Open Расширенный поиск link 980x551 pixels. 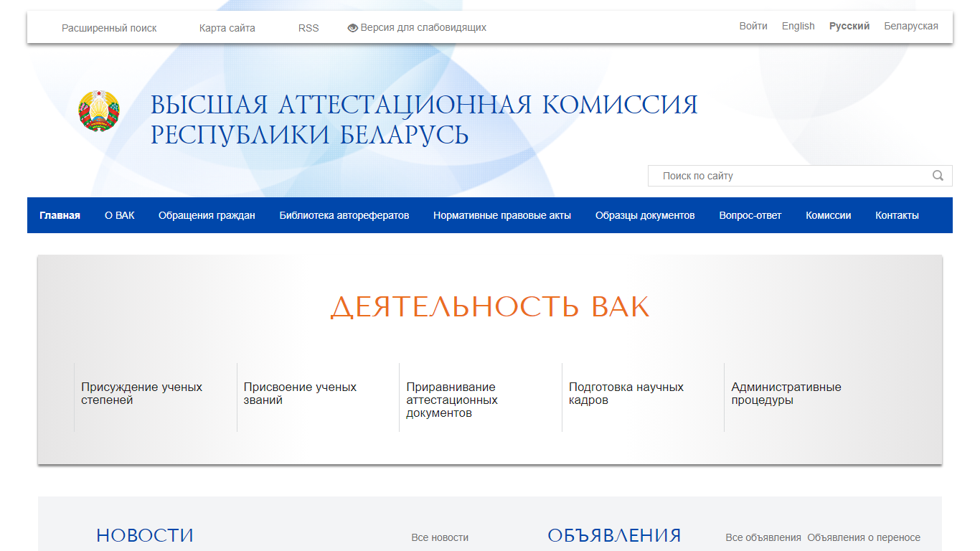[x=109, y=28]
